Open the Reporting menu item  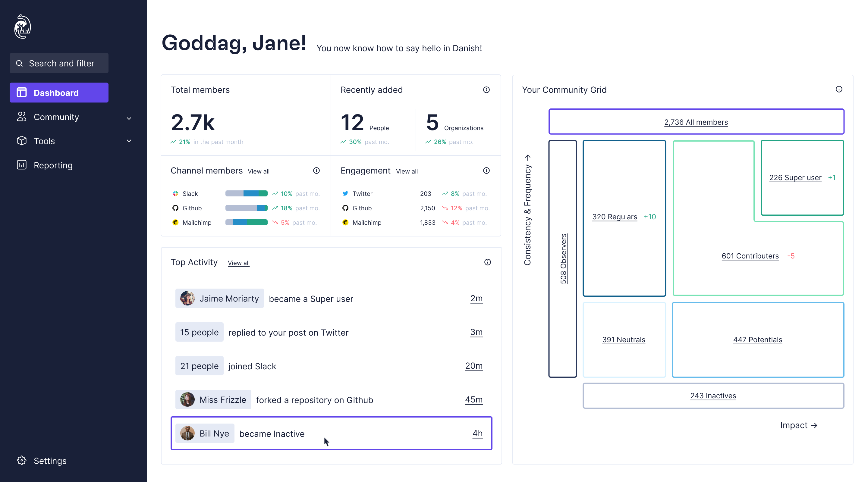coord(53,165)
